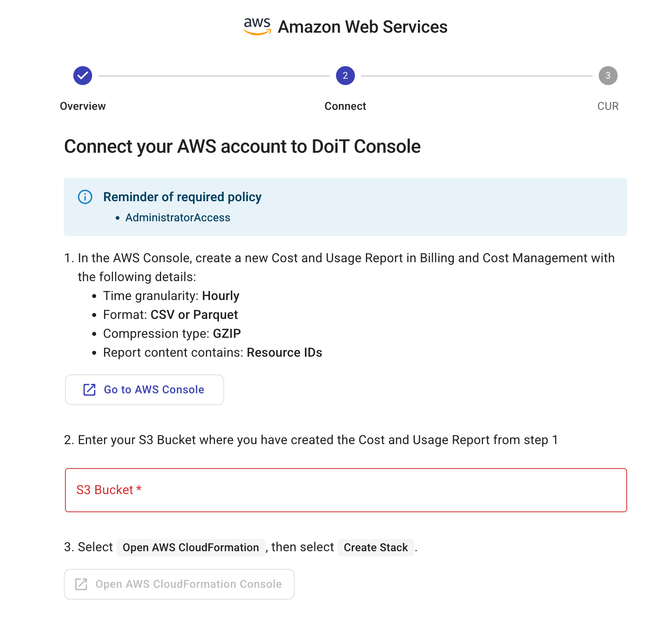This screenshot has width=672, height=626.
Task: Open the AdministratorAccess policy link
Action: pyautogui.click(x=178, y=217)
